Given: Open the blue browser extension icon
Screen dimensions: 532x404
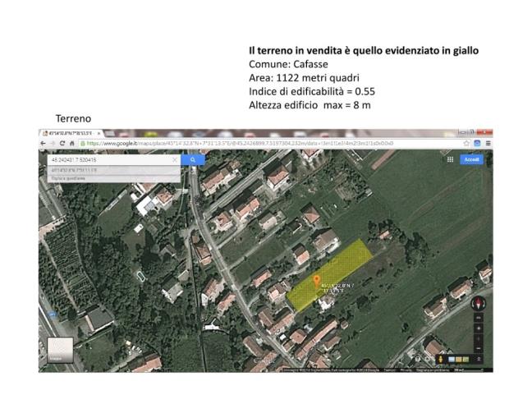Looking at the screenshot, I should [477, 143].
